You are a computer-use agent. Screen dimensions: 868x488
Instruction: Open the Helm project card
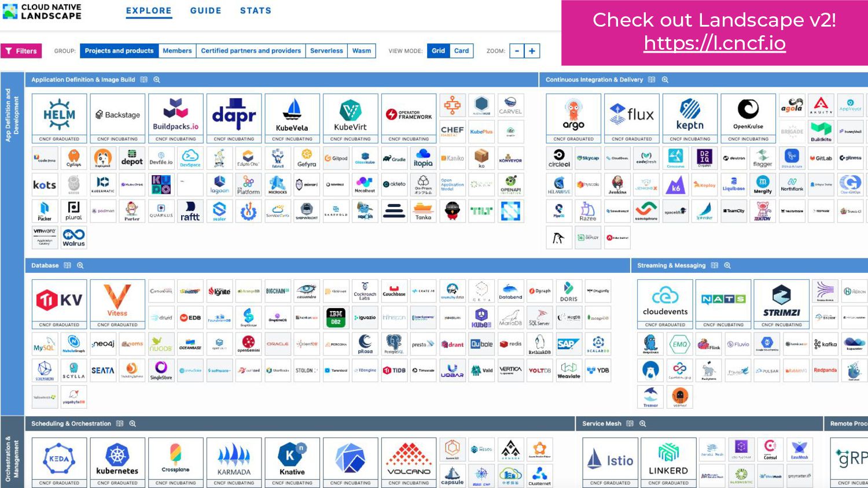coord(59,118)
